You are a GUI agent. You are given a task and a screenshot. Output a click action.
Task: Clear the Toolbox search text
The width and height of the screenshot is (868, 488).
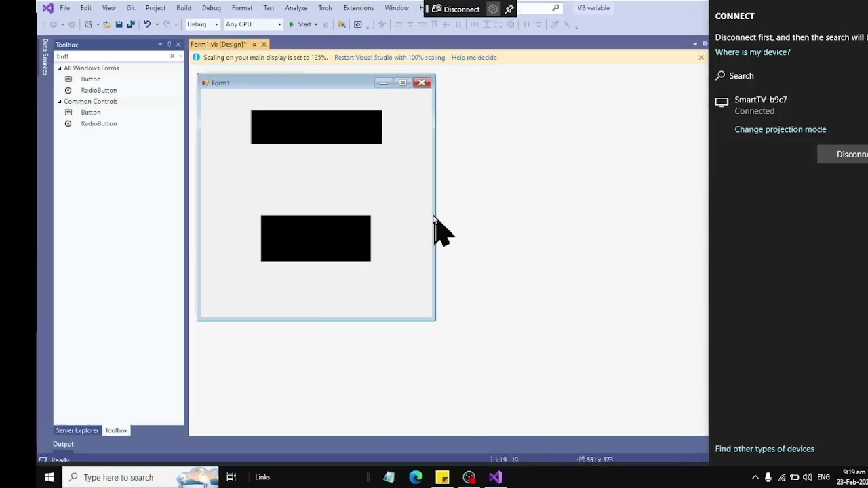coord(172,56)
